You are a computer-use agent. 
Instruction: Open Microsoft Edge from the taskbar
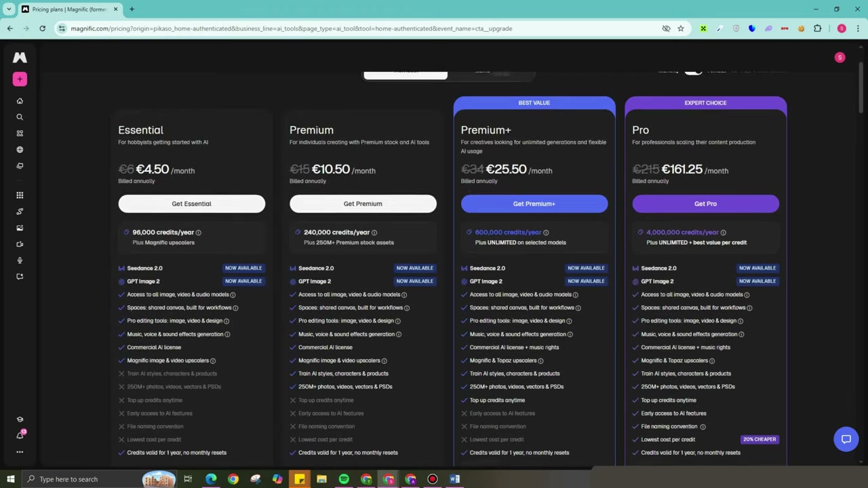click(x=211, y=479)
